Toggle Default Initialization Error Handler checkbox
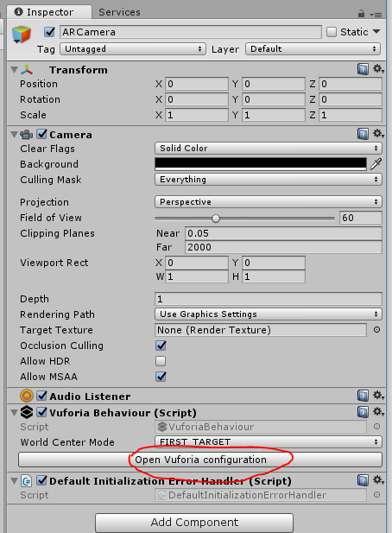Image resolution: width=392 pixels, height=533 pixels. click(41, 480)
